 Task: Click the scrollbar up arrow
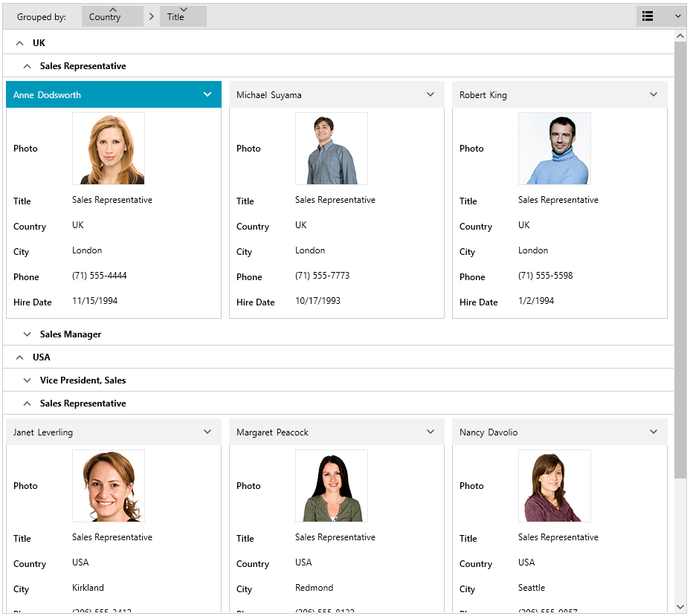pos(680,36)
